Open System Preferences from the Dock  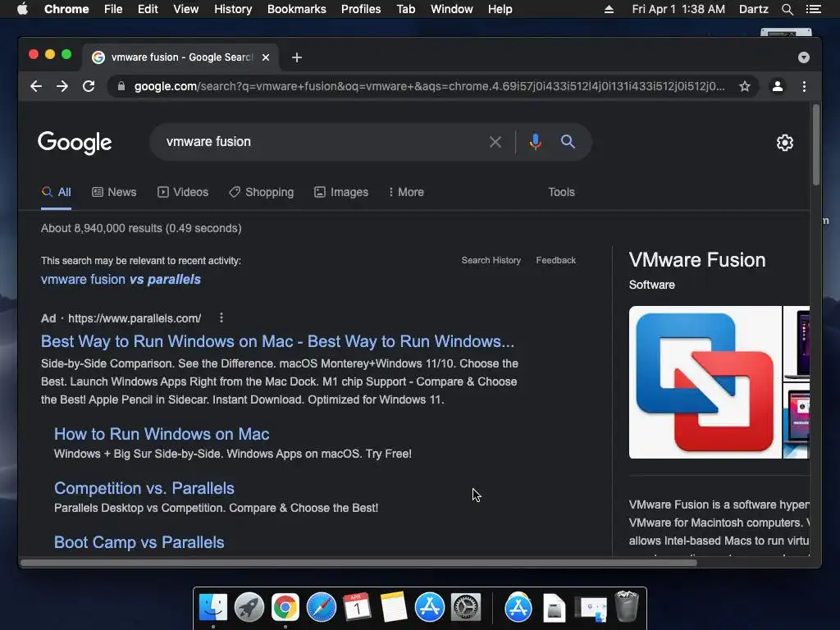coord(466,608)
